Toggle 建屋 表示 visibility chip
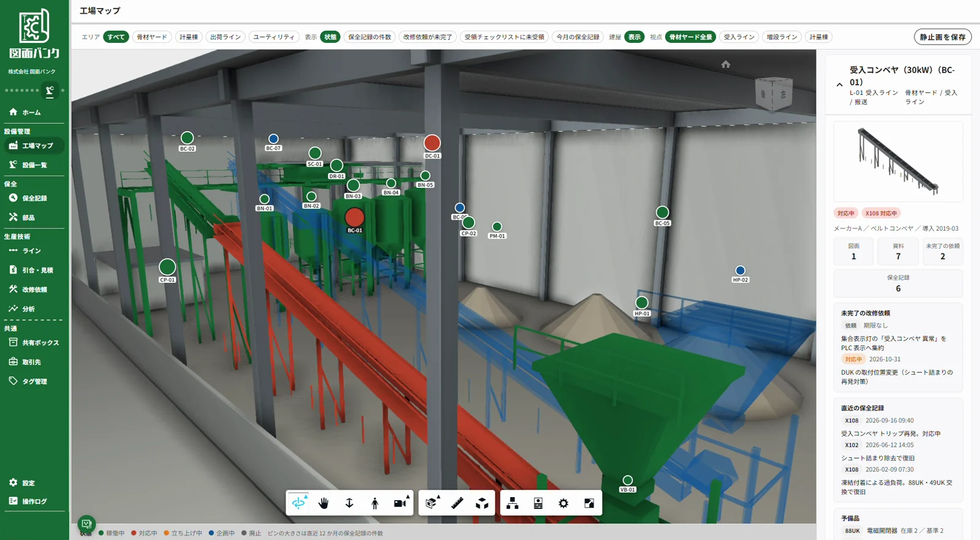The width and height of the screenshot is (980, 540). point(635,37)
